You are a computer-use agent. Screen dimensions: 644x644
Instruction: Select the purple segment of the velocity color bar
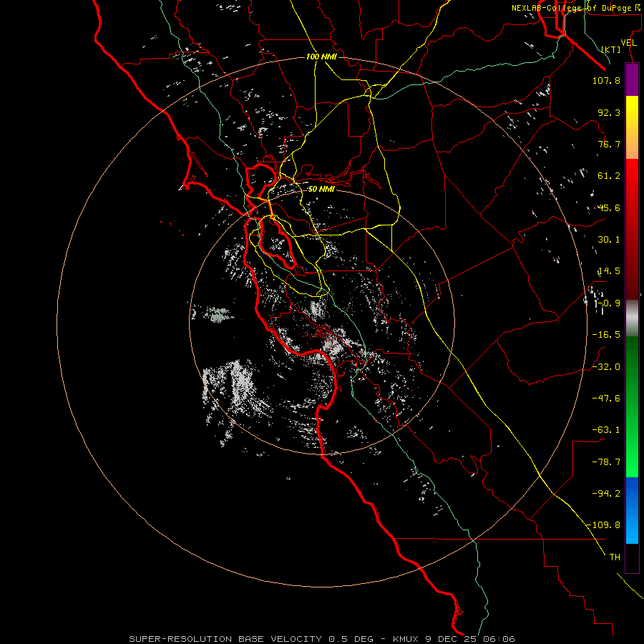632,80
